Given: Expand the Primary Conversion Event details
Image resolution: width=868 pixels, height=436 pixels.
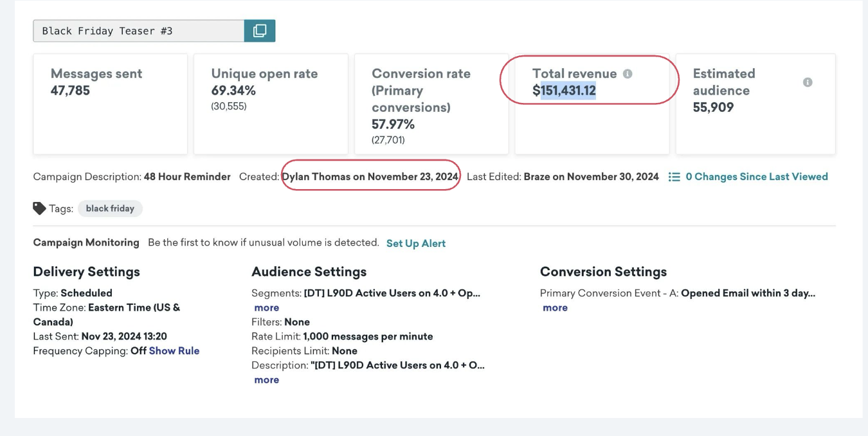Looking at the screenshot, I should tap(555, 307).
